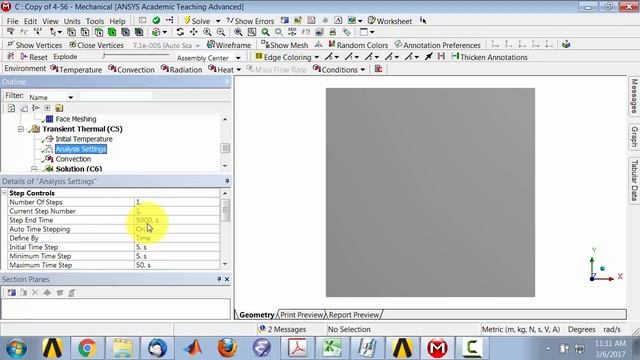
Task: Click the green checkmark toolbar icon
Action: tap(156, 20)
